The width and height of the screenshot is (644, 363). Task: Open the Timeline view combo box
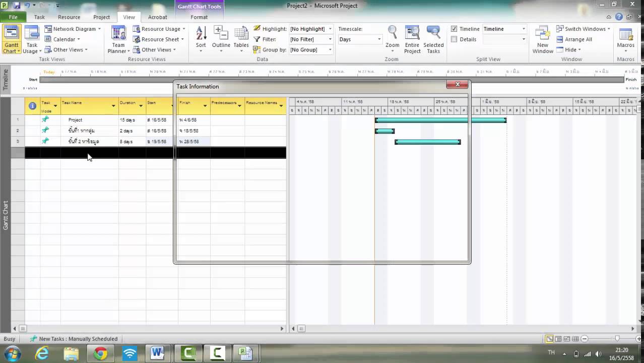tap(504, 29)
